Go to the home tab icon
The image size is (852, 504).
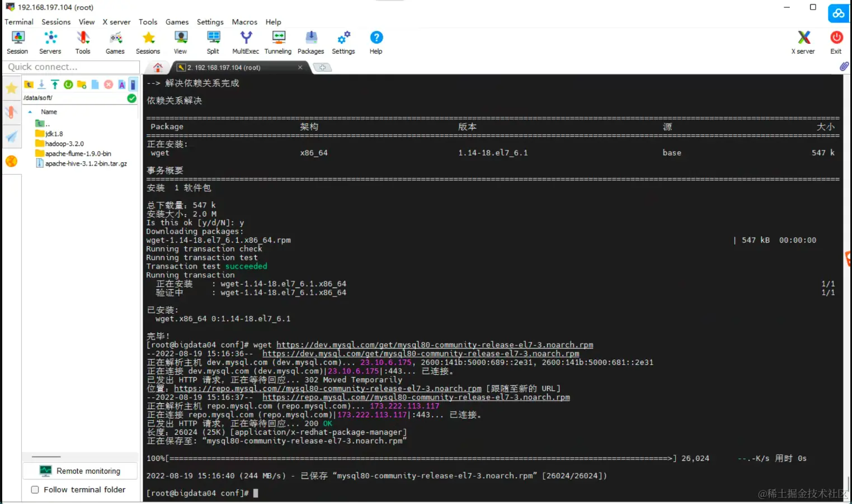click(158, 67)
